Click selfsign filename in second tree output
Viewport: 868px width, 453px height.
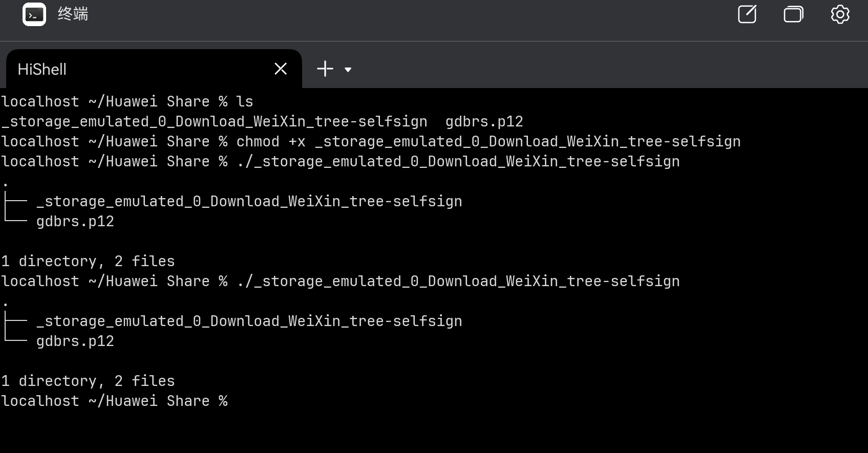(x=249, y=321)
